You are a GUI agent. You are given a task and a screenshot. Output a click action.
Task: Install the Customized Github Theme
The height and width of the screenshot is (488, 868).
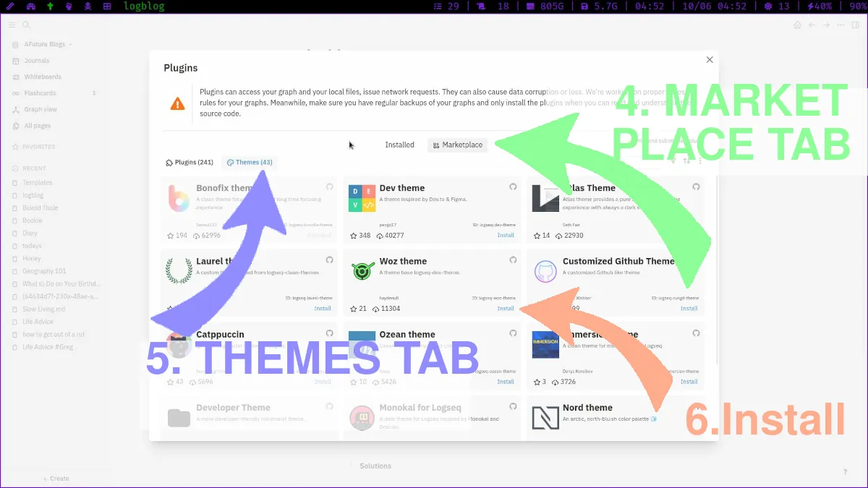coord(689,309)
